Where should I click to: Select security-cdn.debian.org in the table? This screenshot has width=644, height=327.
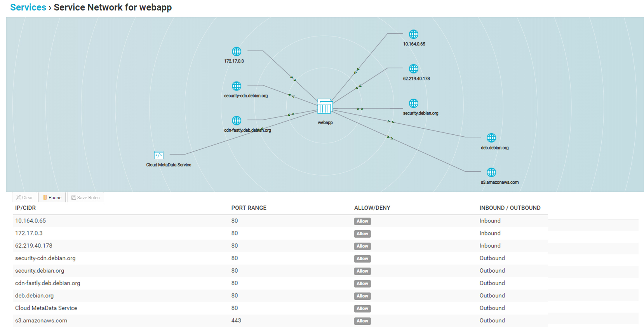pos(45,258)
